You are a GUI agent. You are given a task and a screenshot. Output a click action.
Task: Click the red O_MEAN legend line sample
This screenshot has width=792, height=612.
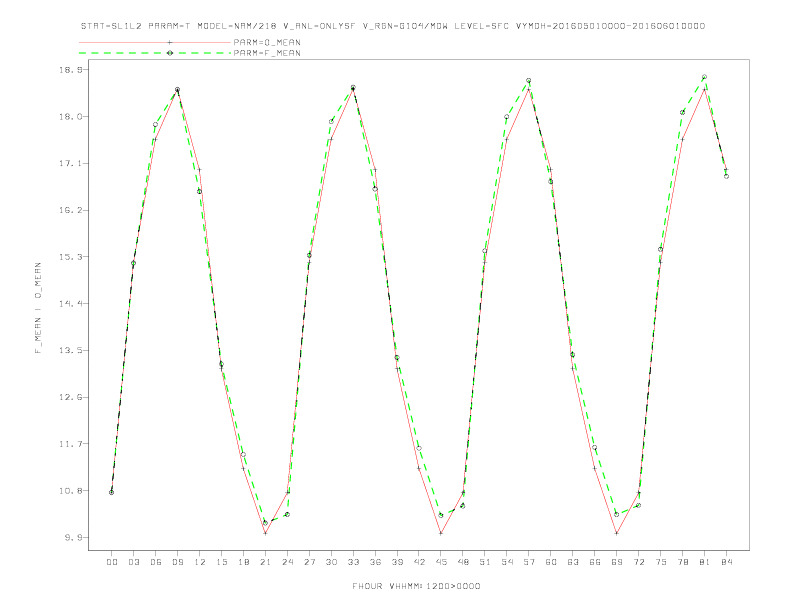coord(155,42)
